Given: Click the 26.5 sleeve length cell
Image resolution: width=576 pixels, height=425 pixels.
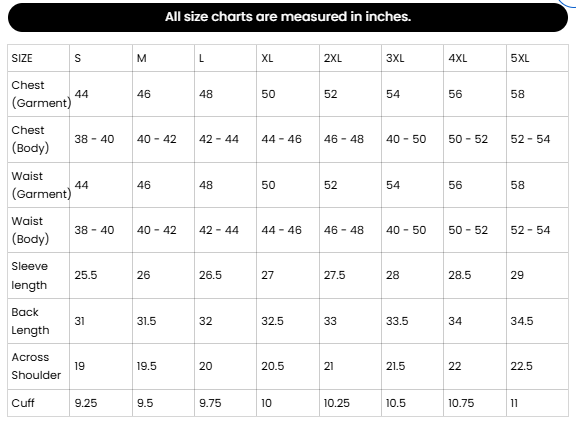Looking at the screenshot, I should [x=225, y=275].
